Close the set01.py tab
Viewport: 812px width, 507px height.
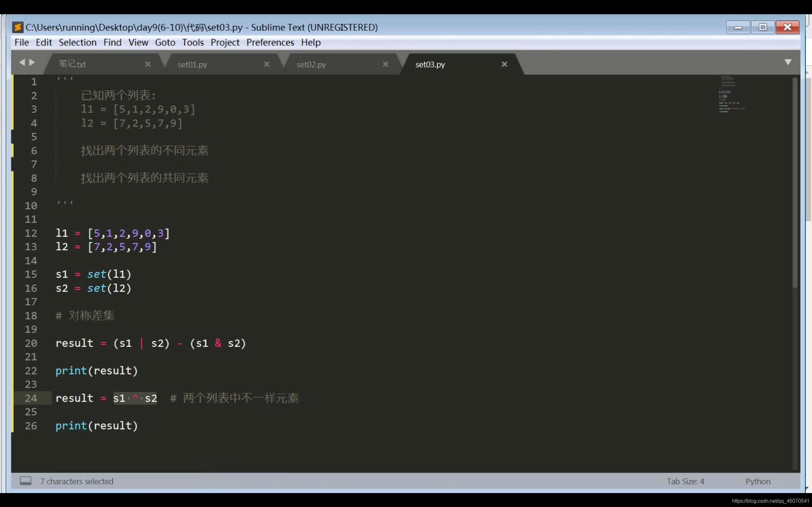(x=266, y=64)
